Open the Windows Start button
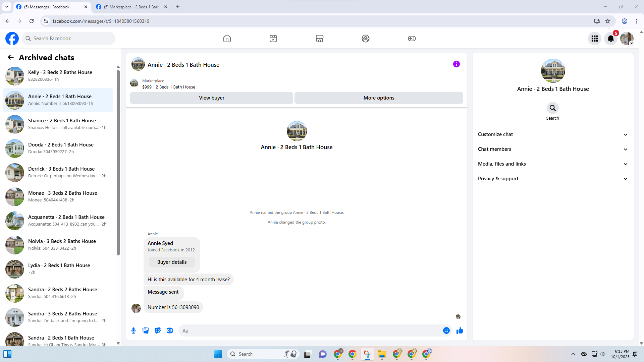Screen dimensions: 644x362 pyautogui.click(x=218, y=354)
